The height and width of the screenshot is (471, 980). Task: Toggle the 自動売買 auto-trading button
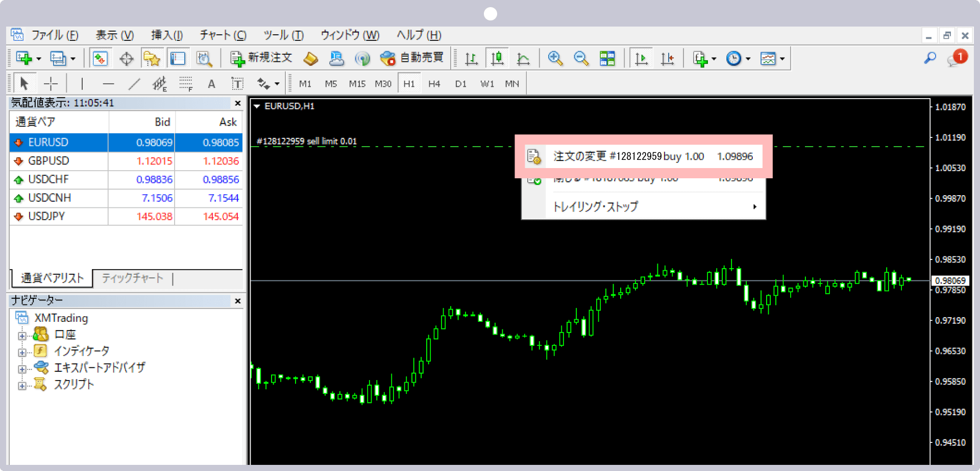pos(412,58)
